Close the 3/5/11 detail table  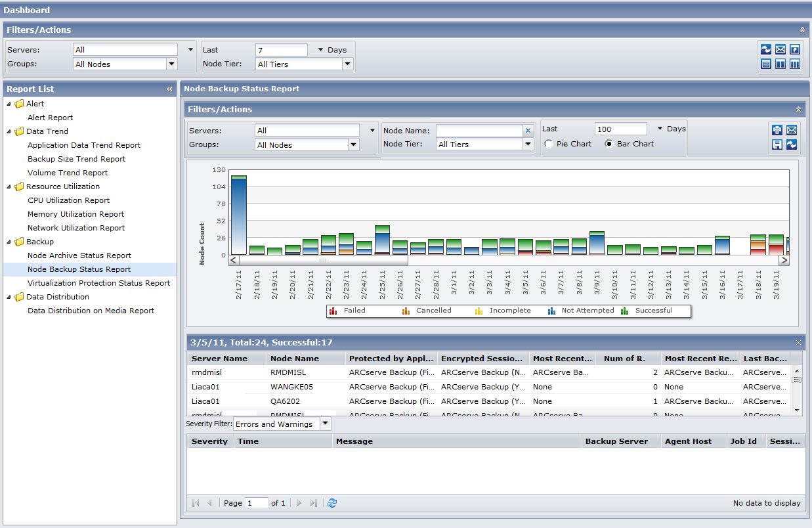[798, 342]
